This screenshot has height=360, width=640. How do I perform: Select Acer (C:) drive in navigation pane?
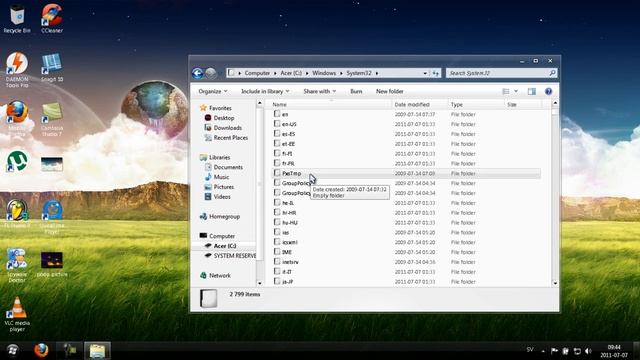(225, 246)
